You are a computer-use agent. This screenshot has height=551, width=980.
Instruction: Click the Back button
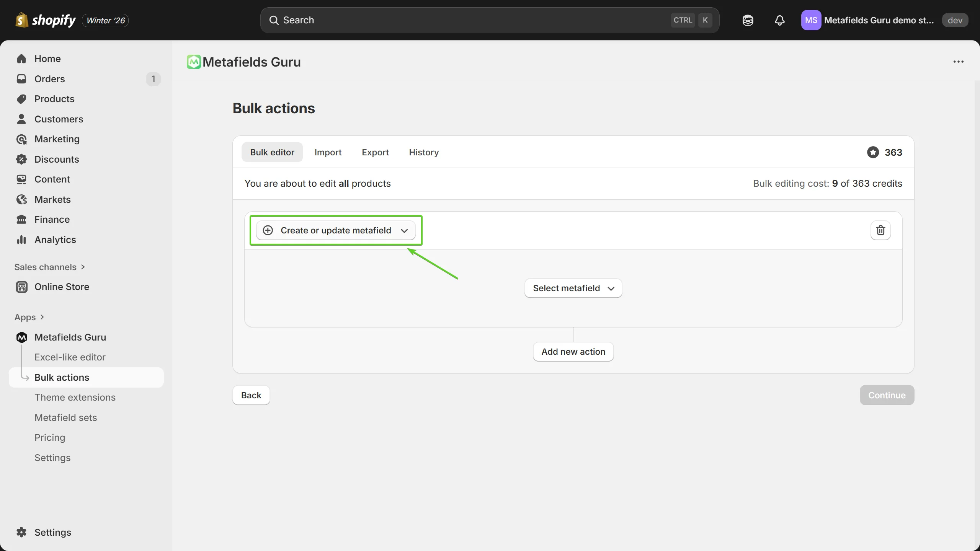251,395
